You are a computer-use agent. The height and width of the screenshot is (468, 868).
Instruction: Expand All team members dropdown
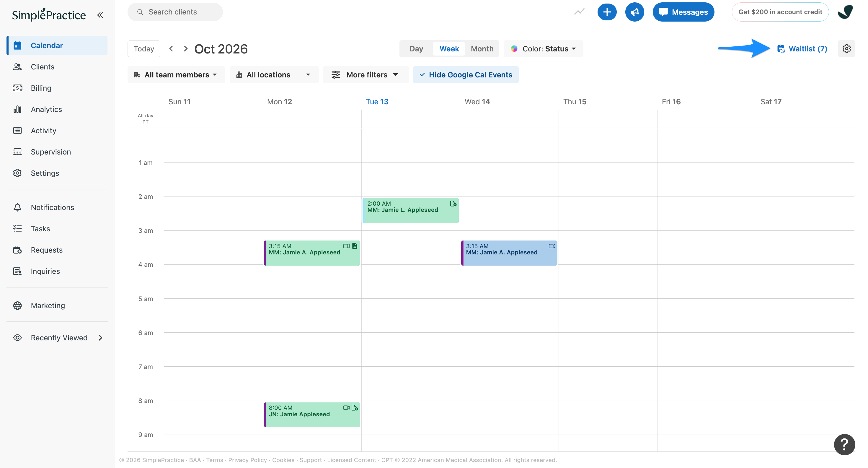click(176, 75)
